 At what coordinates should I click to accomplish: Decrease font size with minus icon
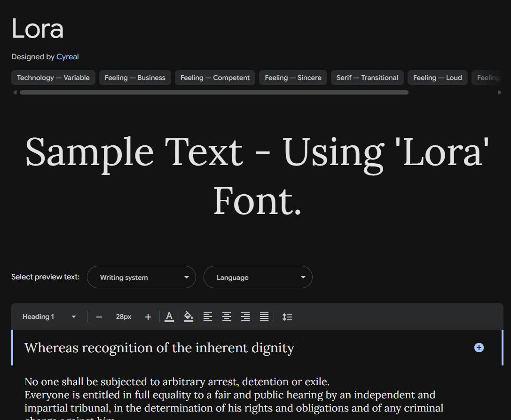point(99,317)
